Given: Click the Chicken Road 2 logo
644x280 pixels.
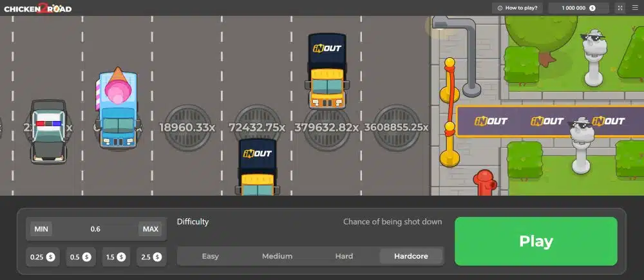Looking at the screenshot, I should point(38,8).
